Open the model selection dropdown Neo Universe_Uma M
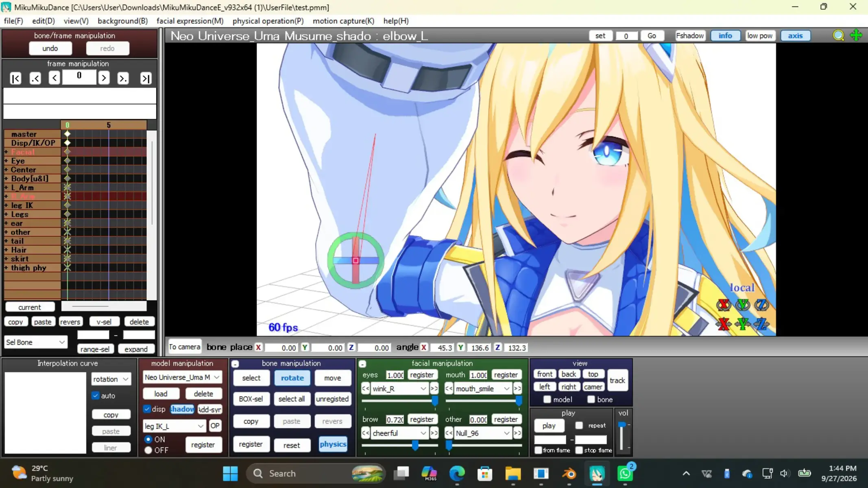868x488 pixels. point(182,377)
